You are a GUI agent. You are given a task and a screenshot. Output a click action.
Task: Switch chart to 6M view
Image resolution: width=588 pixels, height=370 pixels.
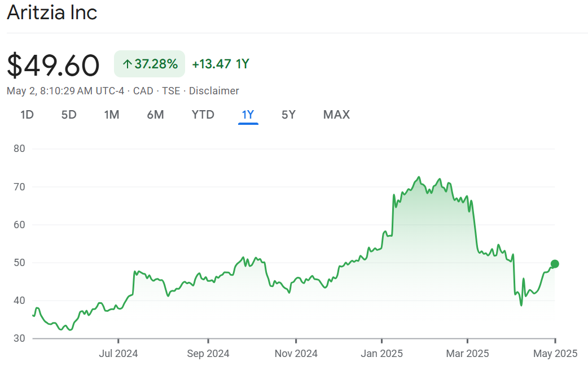[155, 115]
